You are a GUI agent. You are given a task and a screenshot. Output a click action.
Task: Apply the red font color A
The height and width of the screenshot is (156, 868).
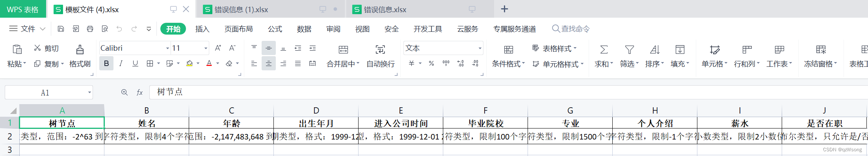coord(209,63)
